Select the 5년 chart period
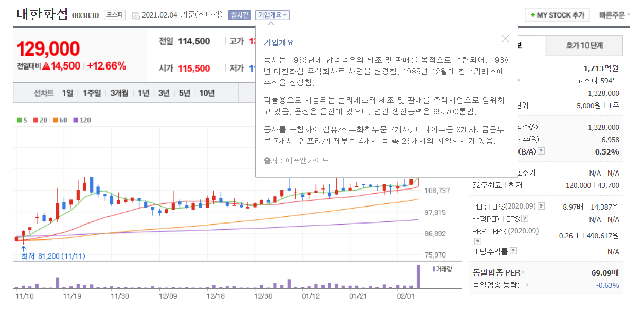 [x=184, y=93]
